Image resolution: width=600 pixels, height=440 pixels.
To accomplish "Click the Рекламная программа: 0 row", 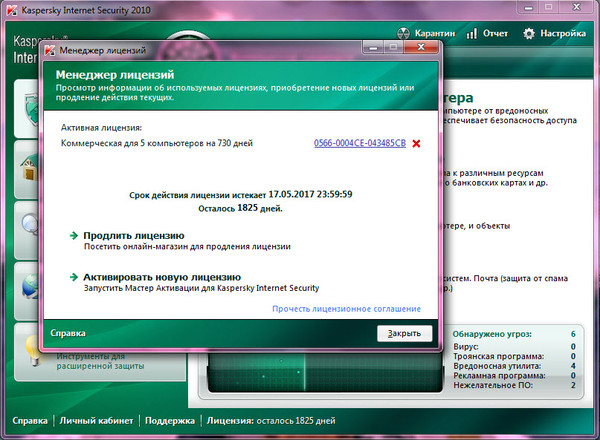I will coord(514,376).
